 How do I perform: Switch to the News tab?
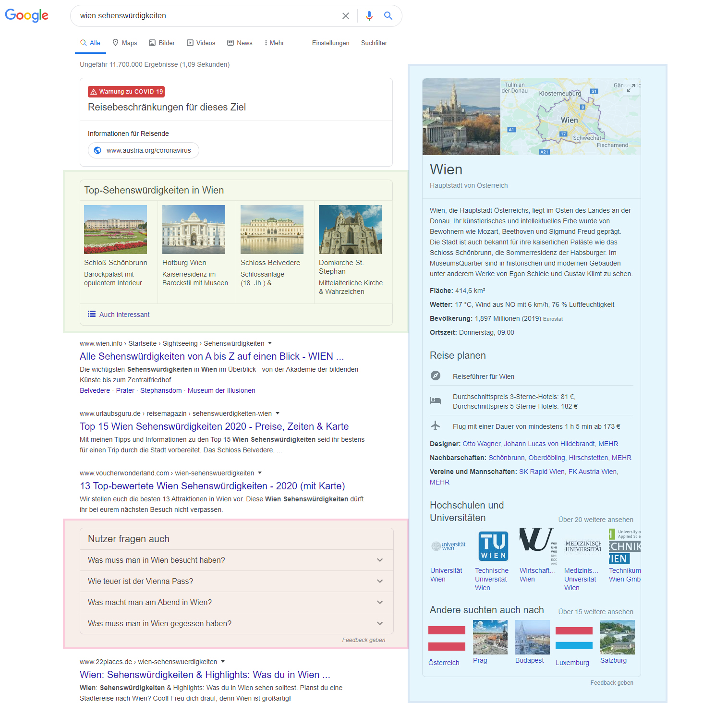240,43
